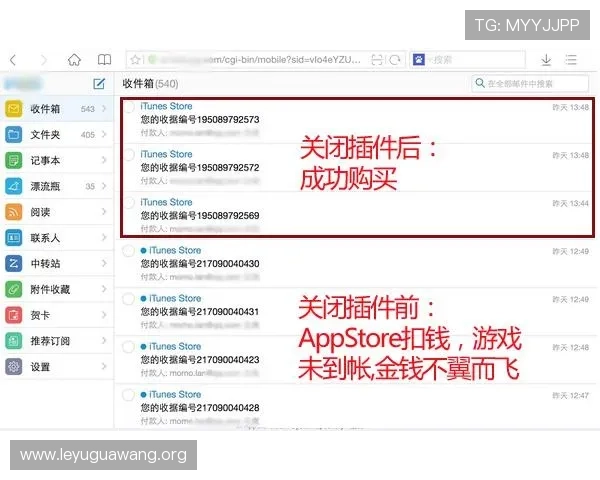Open iTunes Store mail titled 您的收据编号195089792572
Viewport: 600px width, 480px height.
[357, 168]
